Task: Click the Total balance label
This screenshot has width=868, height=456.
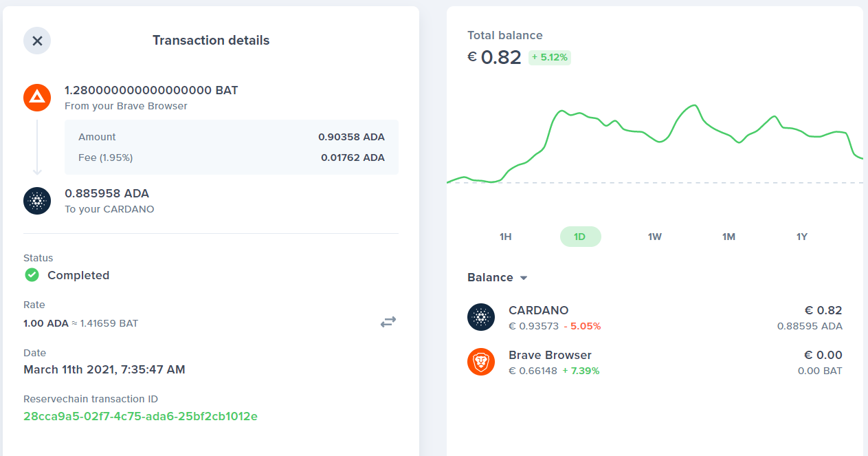Action: 505,35
